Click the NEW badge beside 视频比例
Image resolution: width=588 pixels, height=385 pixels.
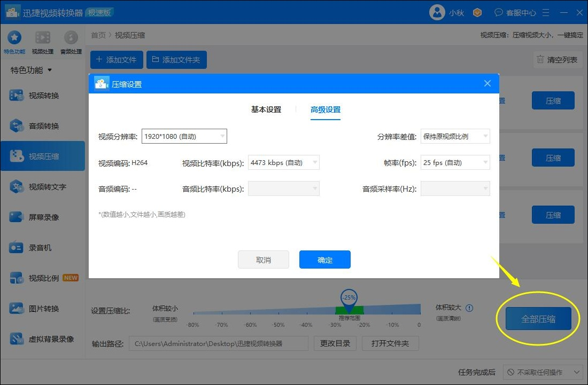(71, 278)
